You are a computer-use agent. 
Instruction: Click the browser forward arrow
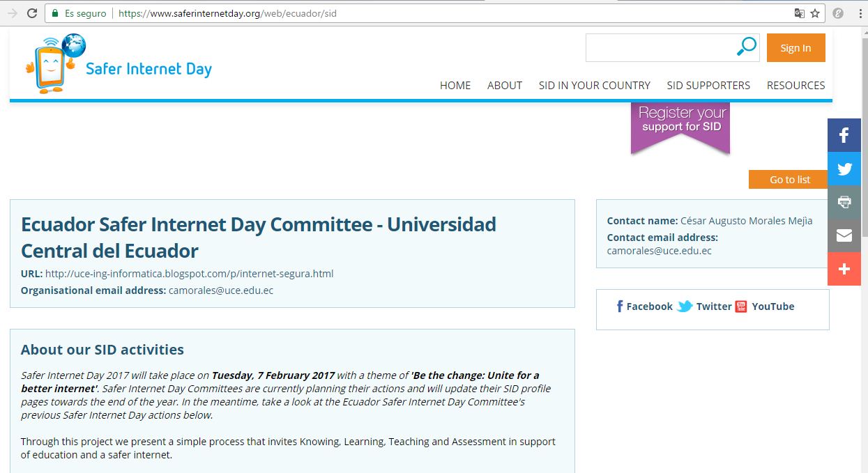[11, 13]
